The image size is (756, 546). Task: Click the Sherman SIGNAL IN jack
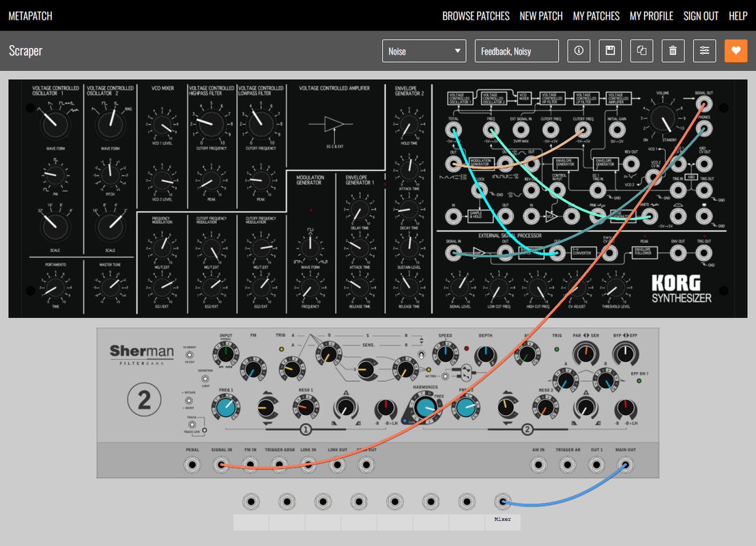click(221, 465)
